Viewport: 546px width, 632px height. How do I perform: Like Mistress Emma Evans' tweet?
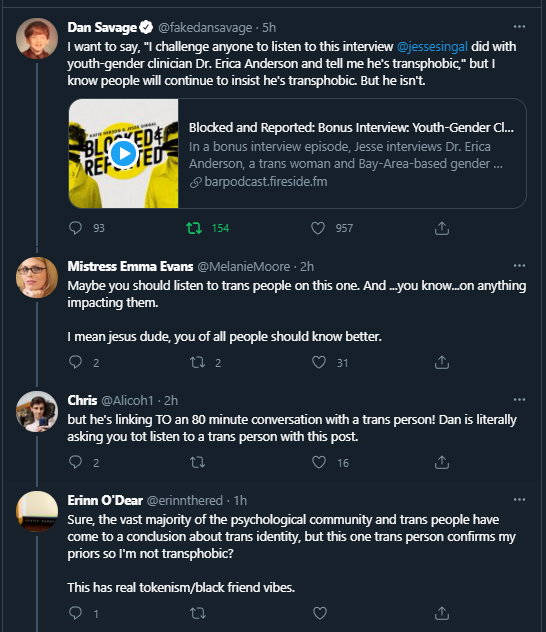click(319, 362)
